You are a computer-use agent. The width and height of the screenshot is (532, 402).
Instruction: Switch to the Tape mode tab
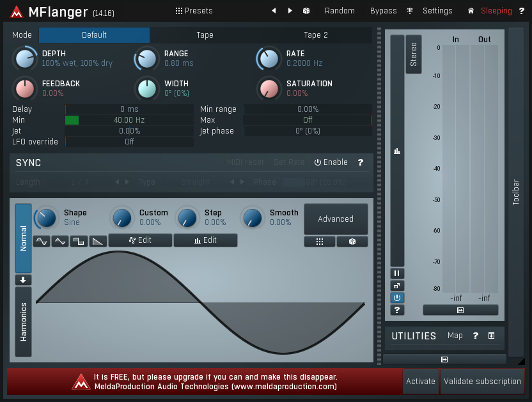pyautogui.click(x=205, y=35)
